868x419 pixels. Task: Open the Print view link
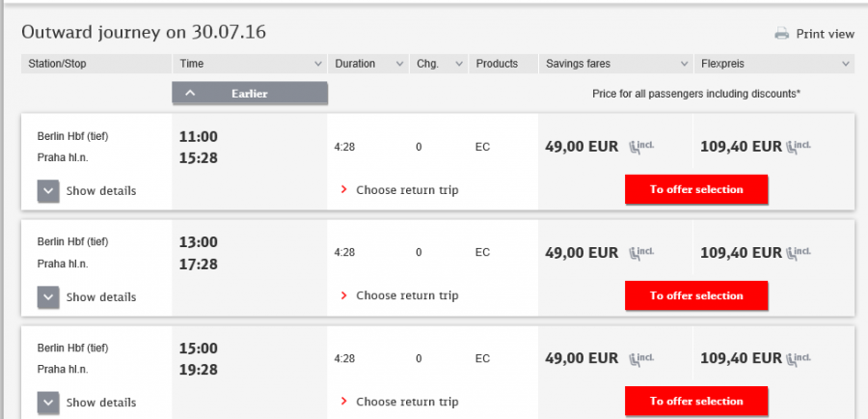825,34
